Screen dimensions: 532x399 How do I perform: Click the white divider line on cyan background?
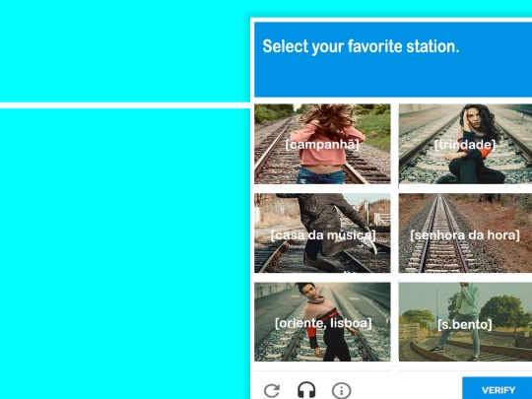[125, 105]
